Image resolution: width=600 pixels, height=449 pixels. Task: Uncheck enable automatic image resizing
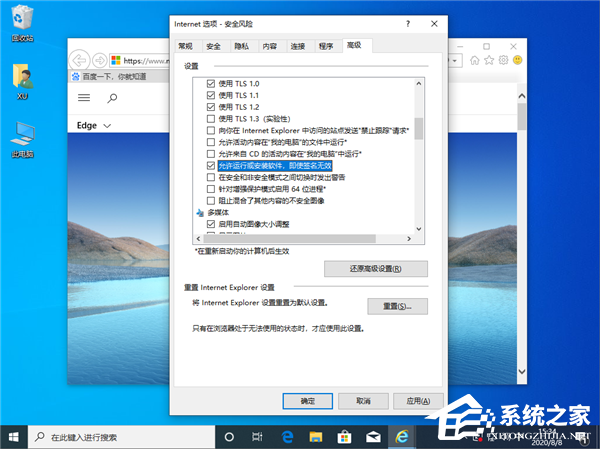tap(211, 224)
